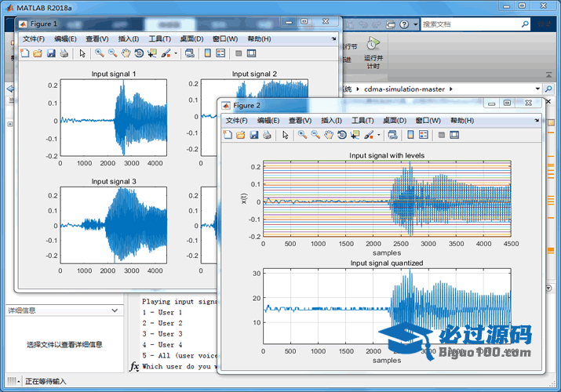Expand arrow after cdma-simulation-master folder
Viewport: 561px width, 392px height.
tap(450, 89)
